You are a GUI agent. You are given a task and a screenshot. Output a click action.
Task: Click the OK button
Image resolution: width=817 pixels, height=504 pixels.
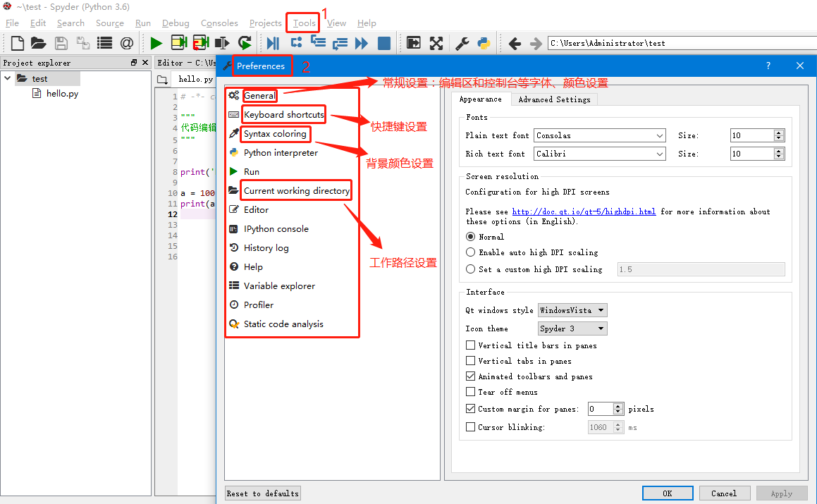point(668,493)
